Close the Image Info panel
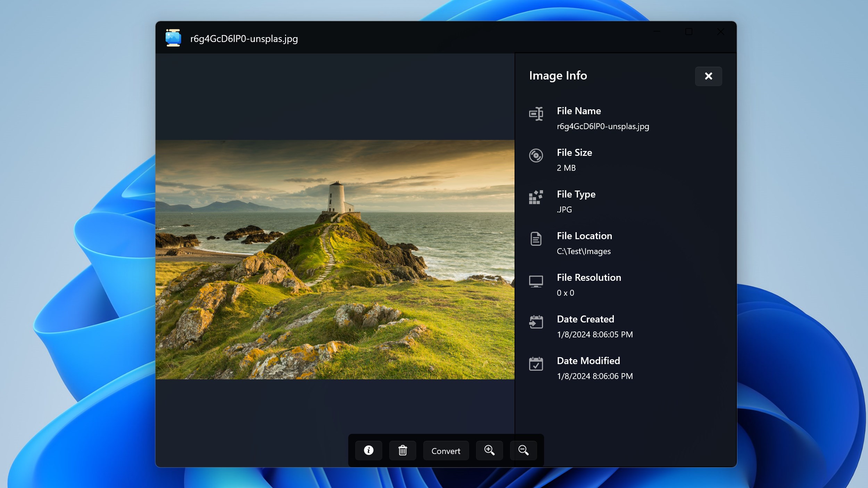The height and width of the screenshot is (488, 868). click(708, 76)
